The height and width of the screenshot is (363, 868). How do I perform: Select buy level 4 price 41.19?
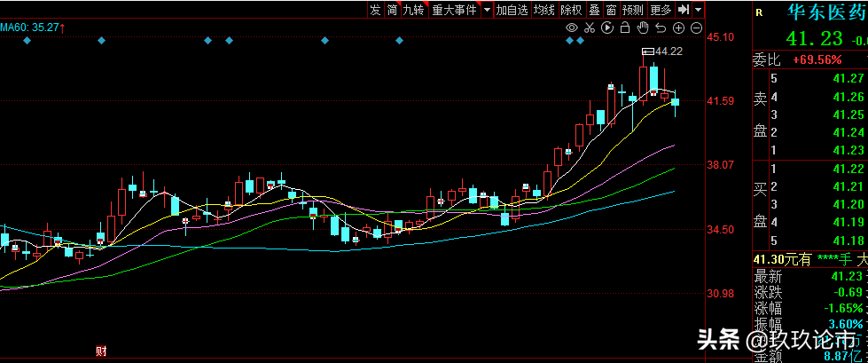click(x=848, y=222)
